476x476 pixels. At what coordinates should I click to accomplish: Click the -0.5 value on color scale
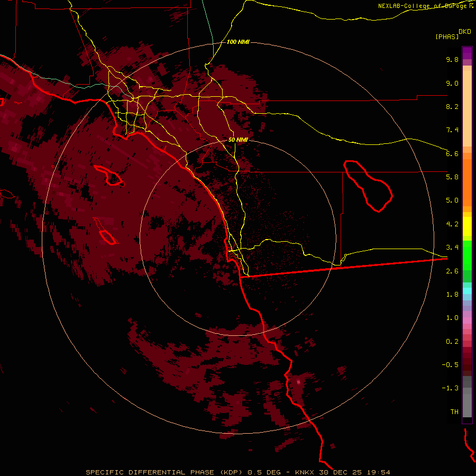[x=450, y=365]
